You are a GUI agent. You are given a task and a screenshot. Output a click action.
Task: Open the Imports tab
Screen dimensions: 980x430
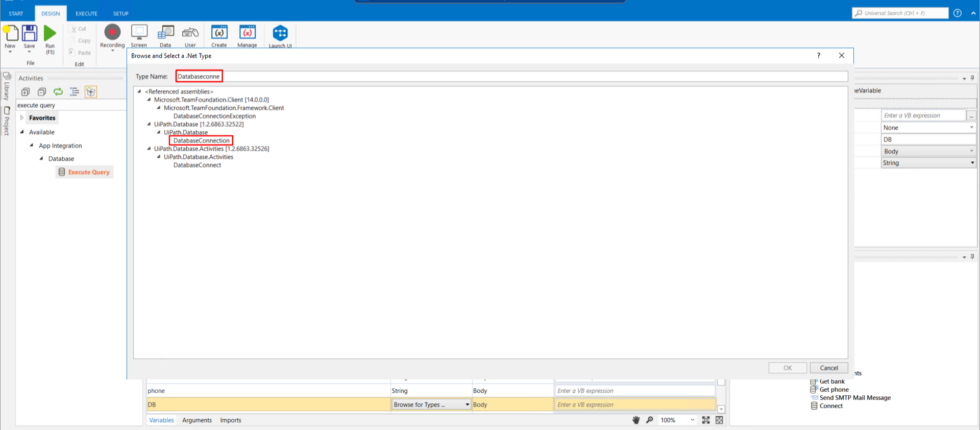coord(231,420)
